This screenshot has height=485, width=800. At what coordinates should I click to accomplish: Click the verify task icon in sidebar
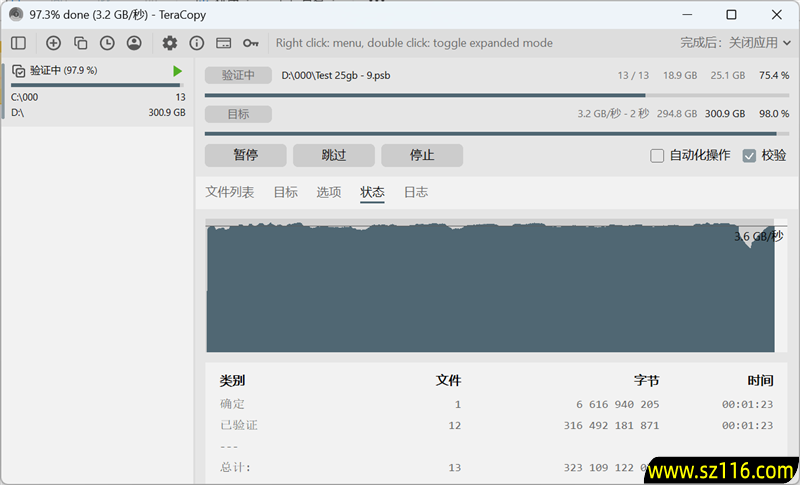point(18,71)
